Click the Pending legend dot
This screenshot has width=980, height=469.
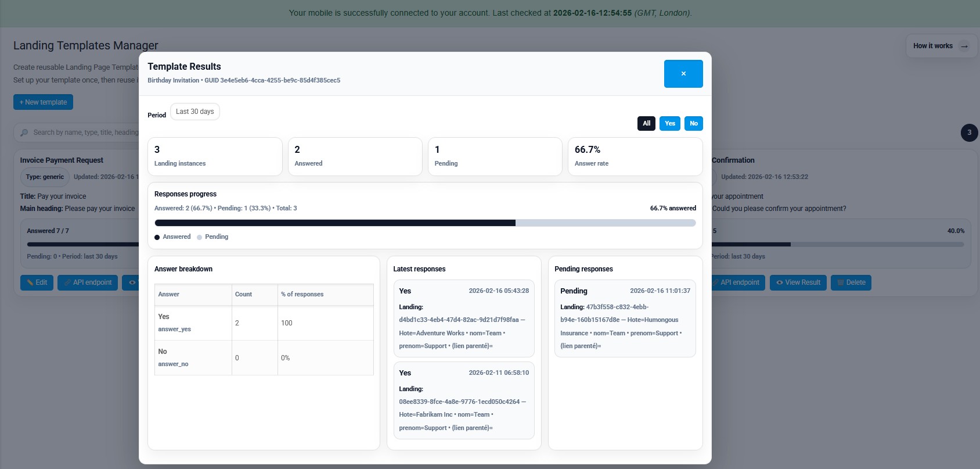[200, 237]
